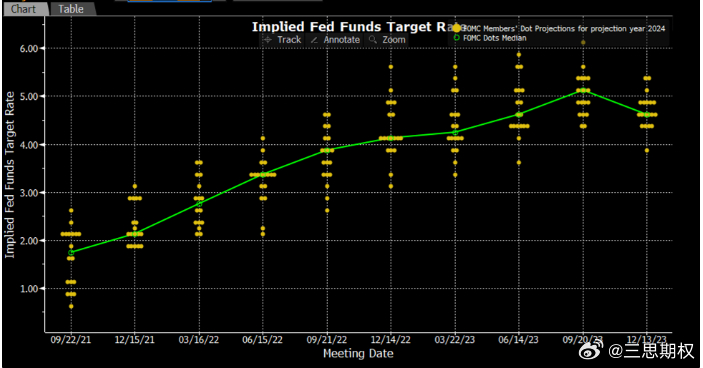703x368 pixels.
Task: Click the median marker at 09/22/21
Action: (x=71, y=253)
